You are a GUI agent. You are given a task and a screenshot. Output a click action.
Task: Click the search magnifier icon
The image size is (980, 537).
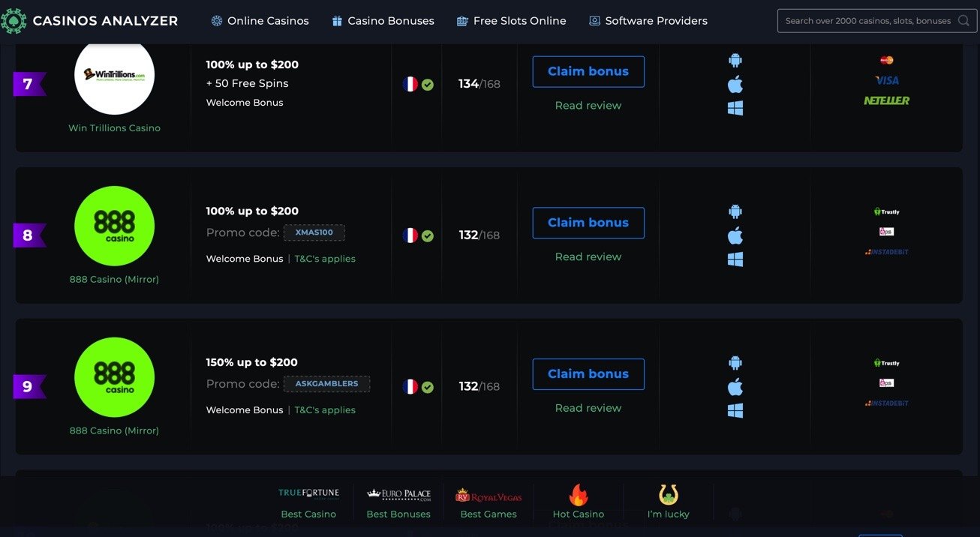[x=964, y=21]
